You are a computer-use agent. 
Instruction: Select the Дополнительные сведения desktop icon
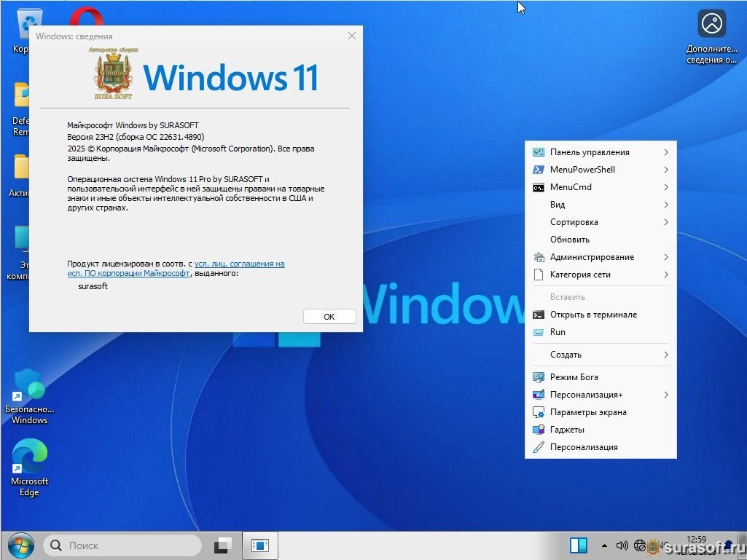[711, 37]
